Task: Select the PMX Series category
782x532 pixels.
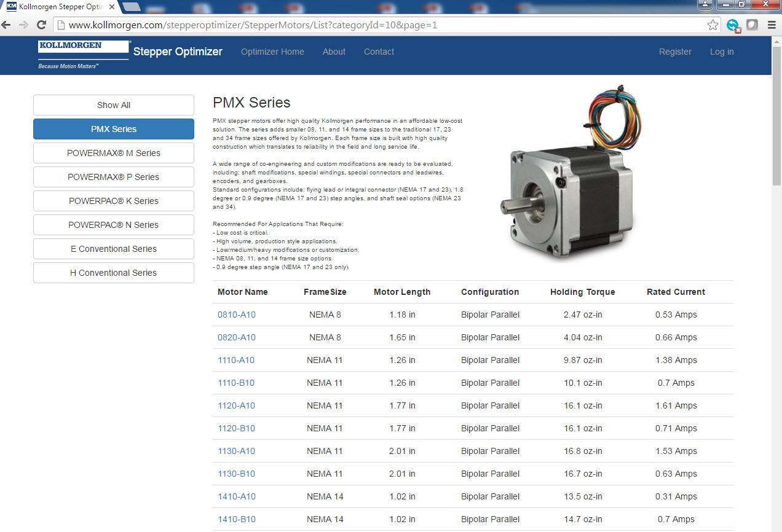Action: [114, 129]
